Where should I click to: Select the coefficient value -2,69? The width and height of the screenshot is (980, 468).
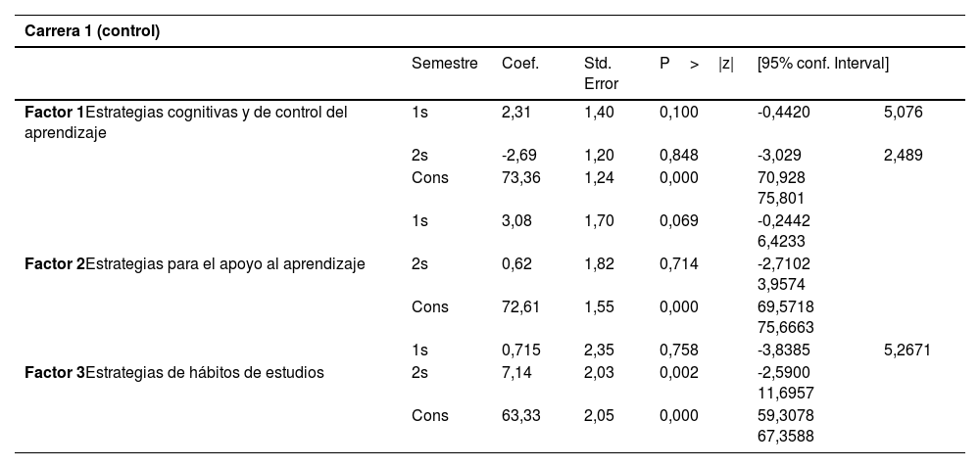(518, 156)
